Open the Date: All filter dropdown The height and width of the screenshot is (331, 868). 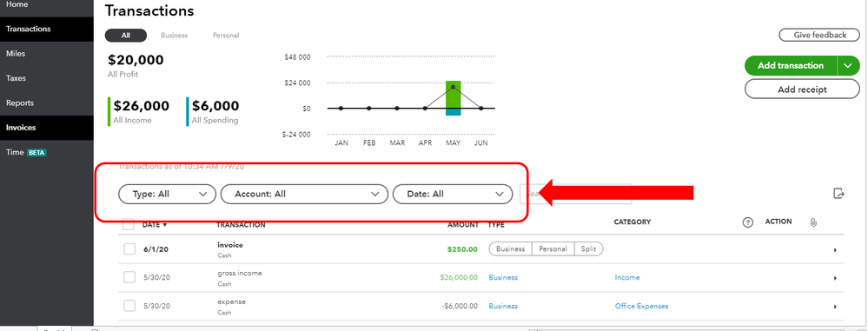pyautogui.click(x=453, y=195)
